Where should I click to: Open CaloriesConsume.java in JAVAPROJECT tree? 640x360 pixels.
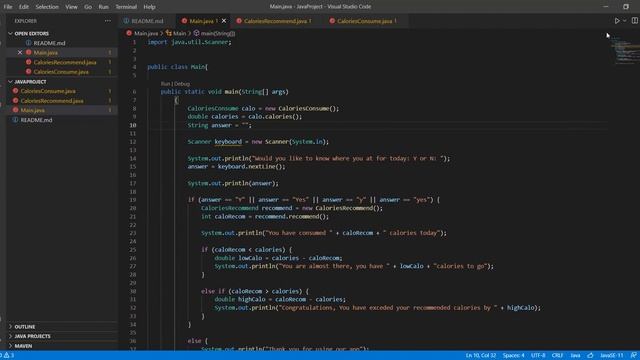[48, 91]
